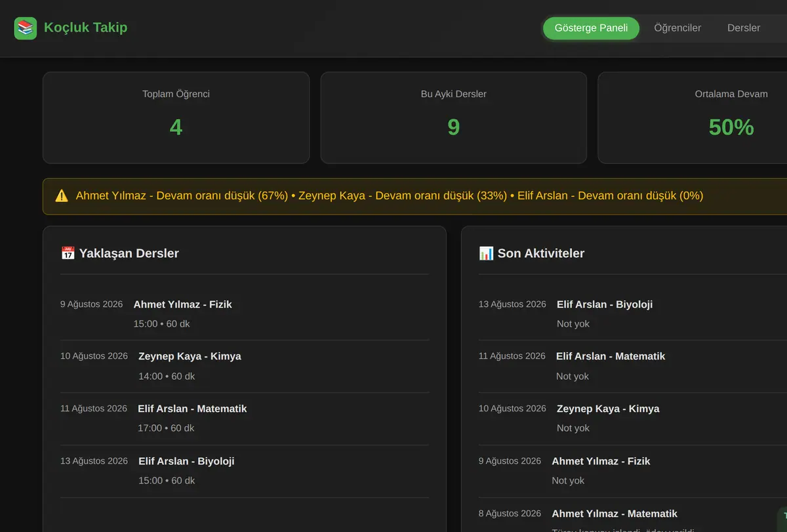Click the Zeynep Kaya low attendance (33%) warning
787x532 pixels.
(x=403, y=195)
